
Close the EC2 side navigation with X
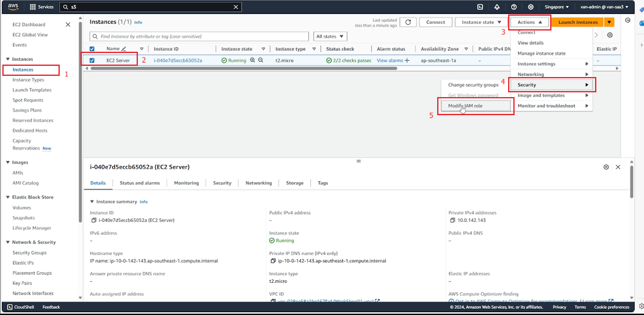point(68,24)
